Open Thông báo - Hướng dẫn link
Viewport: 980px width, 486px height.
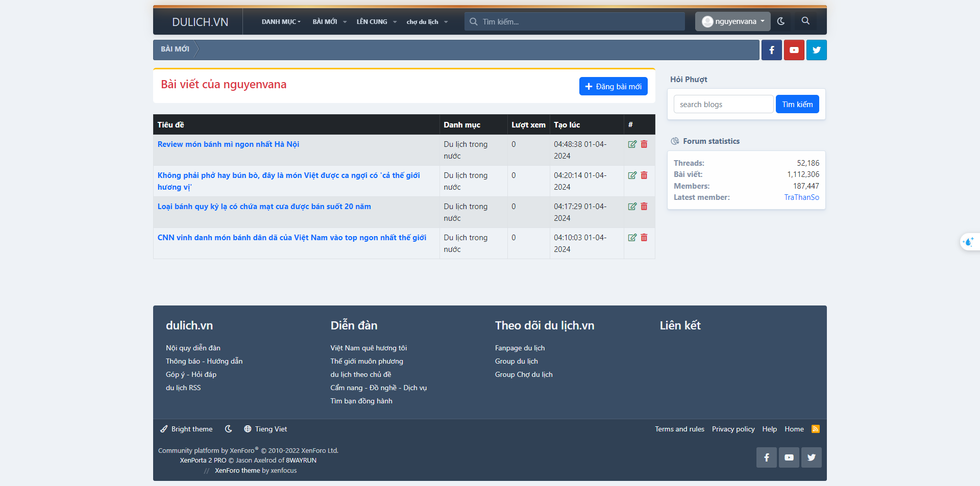204,361
